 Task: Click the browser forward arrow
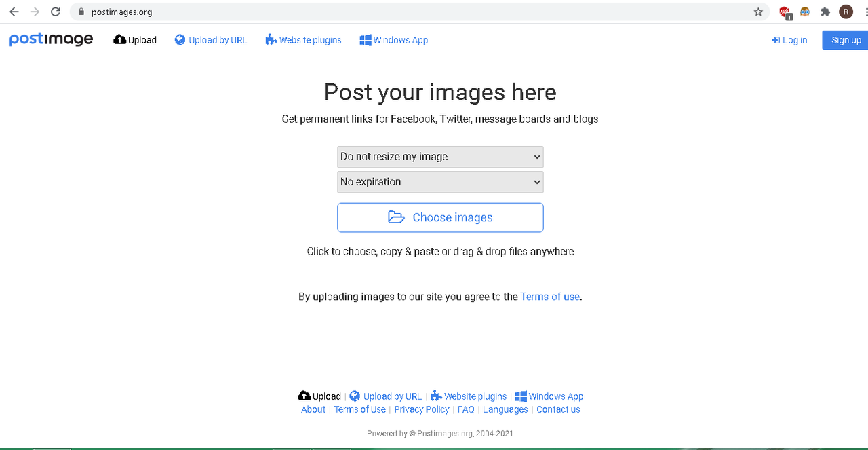[35, 12]
